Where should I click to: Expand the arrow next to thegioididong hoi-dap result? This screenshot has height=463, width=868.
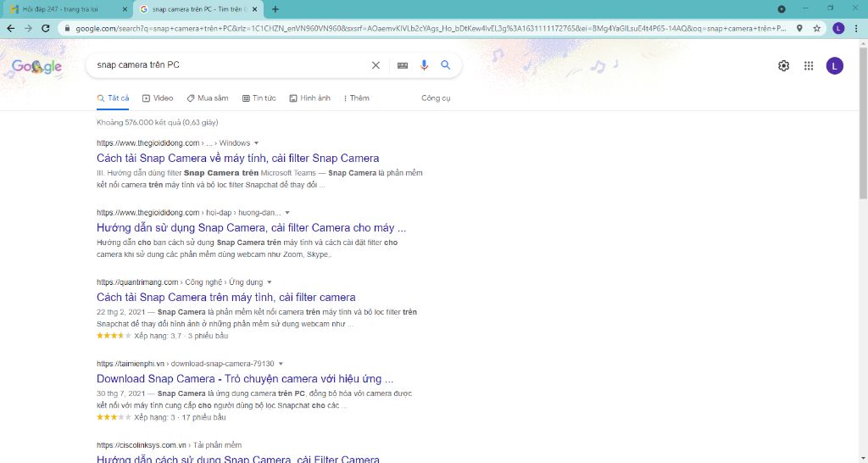coord(287,213)
